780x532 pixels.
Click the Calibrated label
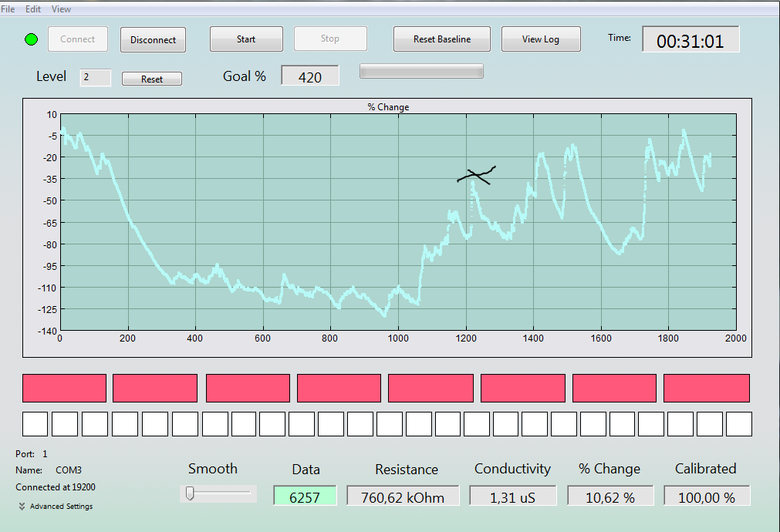click(x=705, y=469)
